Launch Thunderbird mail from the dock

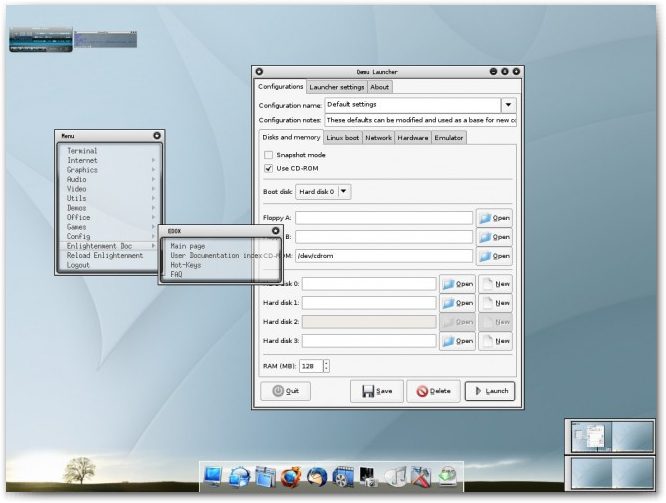[317, 477]
